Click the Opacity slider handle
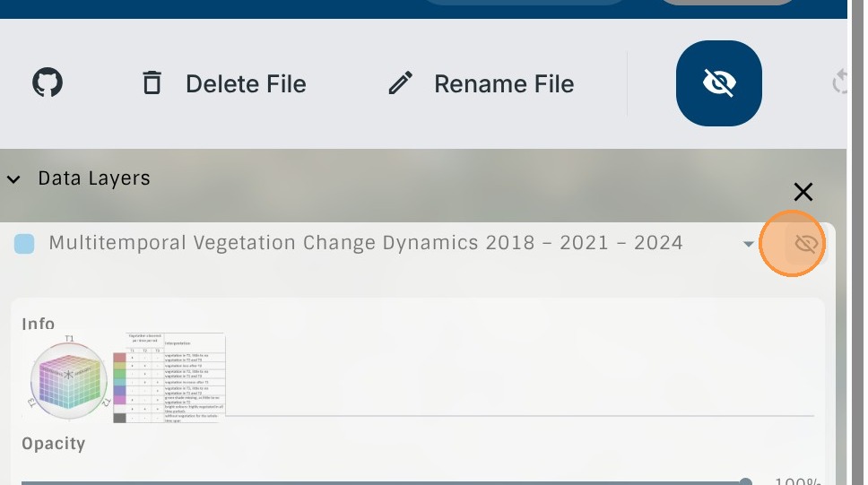 (745, 482)
